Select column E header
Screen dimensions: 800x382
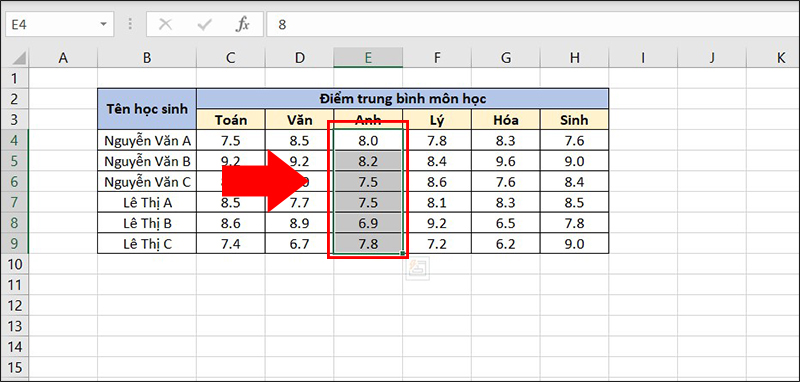tap(368, 58)
